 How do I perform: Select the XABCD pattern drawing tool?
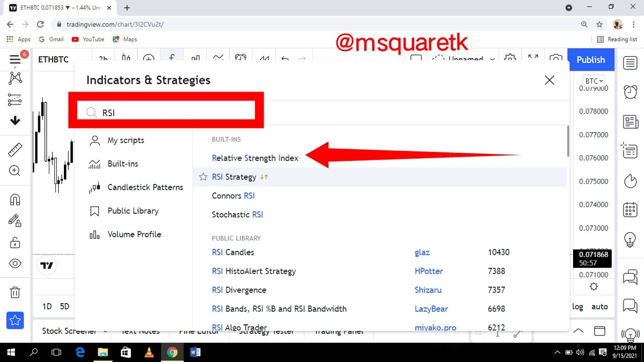click(15, 78)
